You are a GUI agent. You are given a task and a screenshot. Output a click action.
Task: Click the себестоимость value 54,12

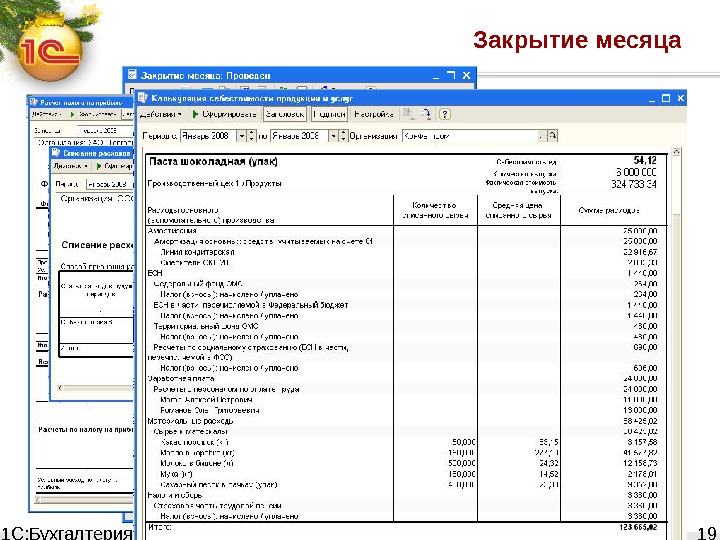[645, 160]
